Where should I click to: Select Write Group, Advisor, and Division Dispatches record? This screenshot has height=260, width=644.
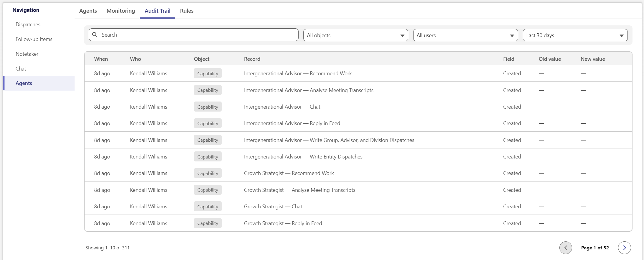329,140
